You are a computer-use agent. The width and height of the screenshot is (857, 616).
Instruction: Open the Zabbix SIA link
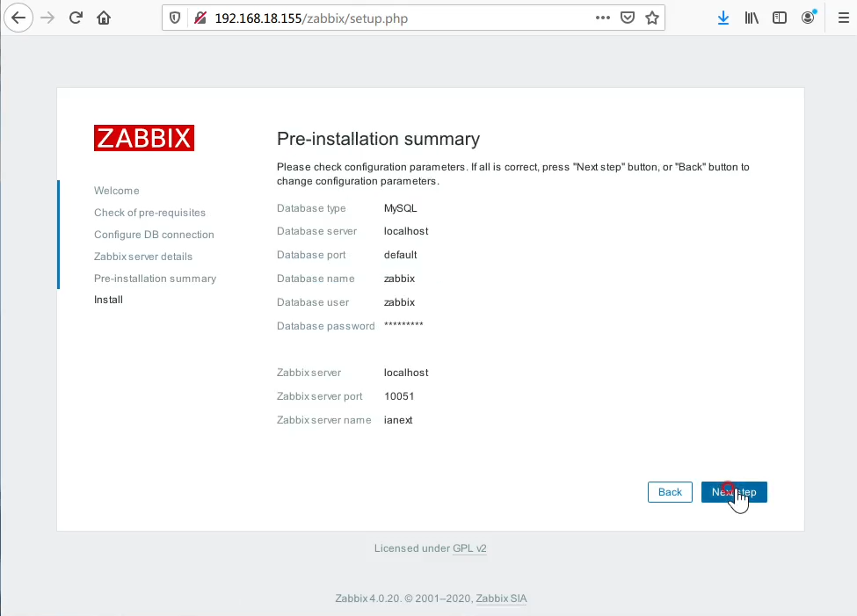pyautogui.click(x=501, y=598)
